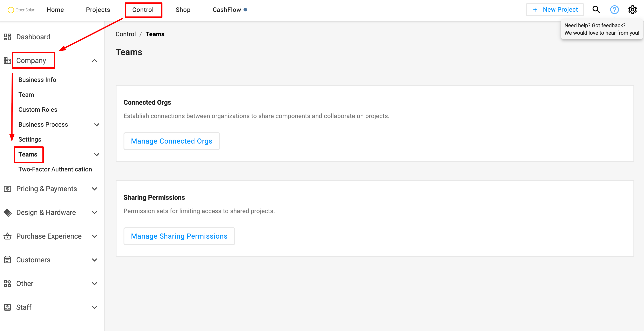Open Dashboard in the sidebar
The image size is (644, 331).
tap(33, 37)
